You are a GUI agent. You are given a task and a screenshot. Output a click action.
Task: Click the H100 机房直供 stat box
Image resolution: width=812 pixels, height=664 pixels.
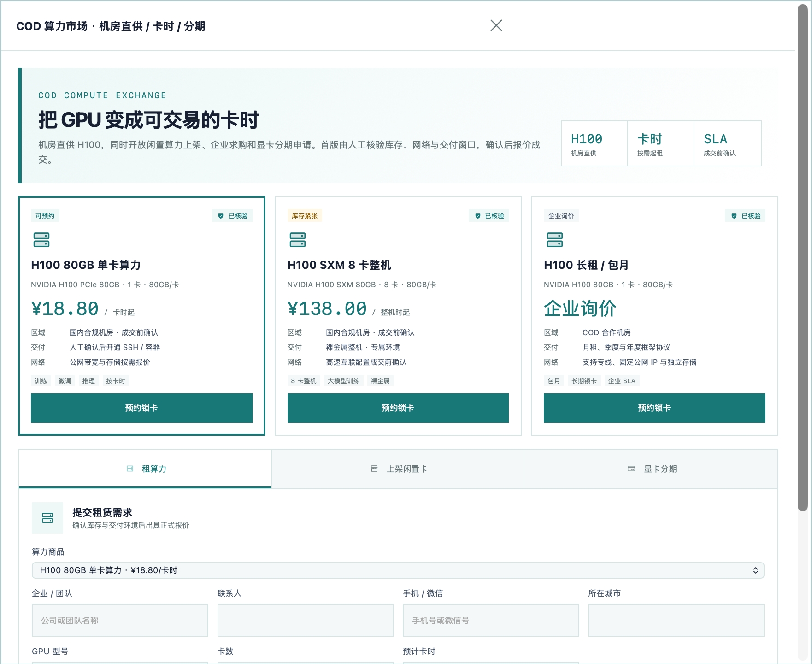point(594,143)
